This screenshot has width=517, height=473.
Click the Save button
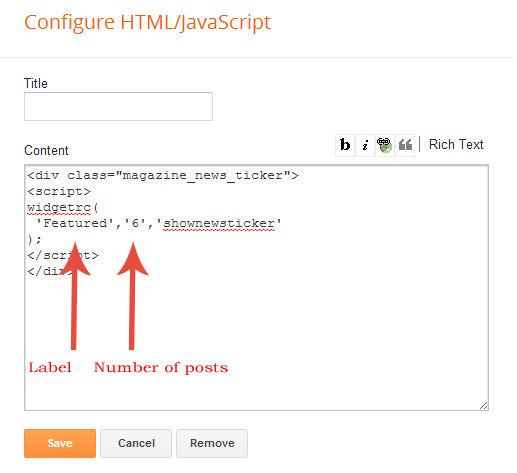60,443
